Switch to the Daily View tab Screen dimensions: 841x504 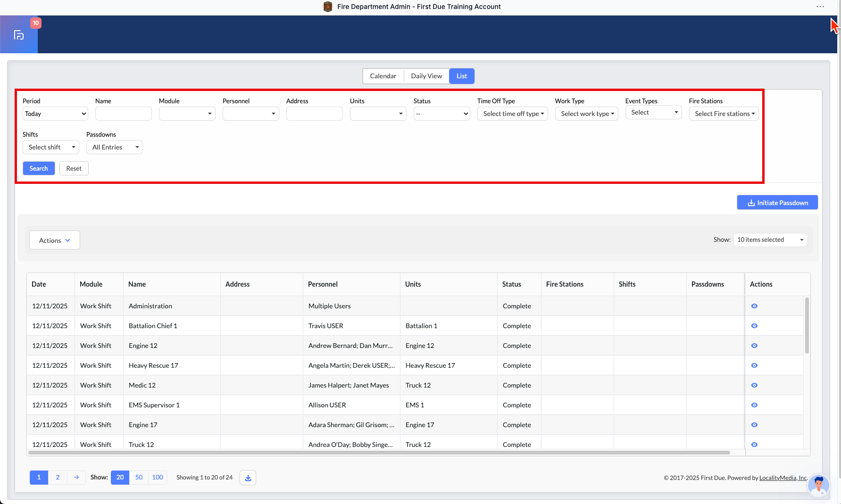click(426, 76)
